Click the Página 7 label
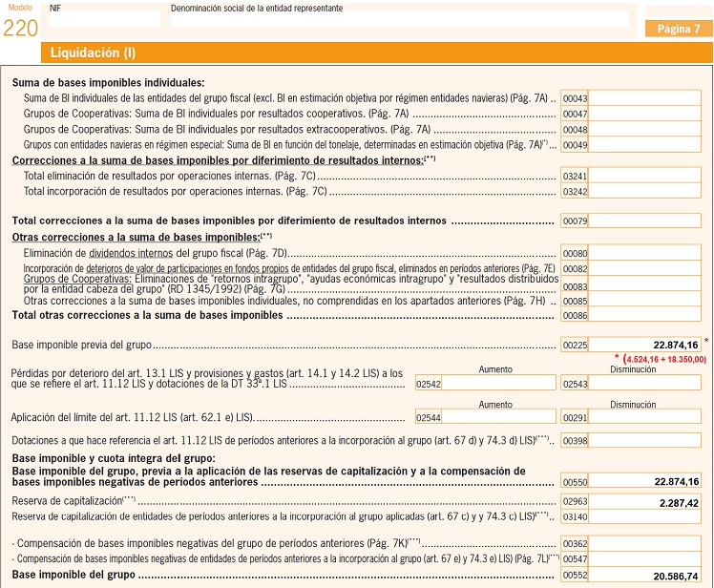 click(679, 29)
